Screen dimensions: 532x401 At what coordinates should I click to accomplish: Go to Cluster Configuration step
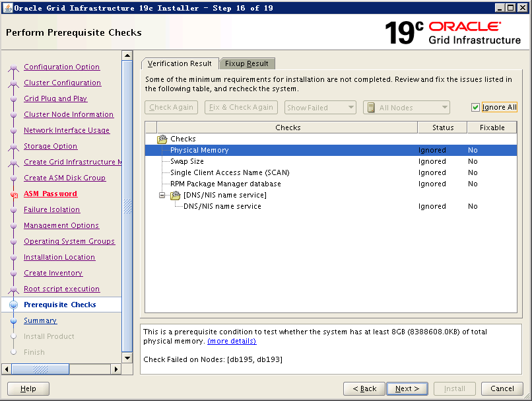(x=63, y=83)
